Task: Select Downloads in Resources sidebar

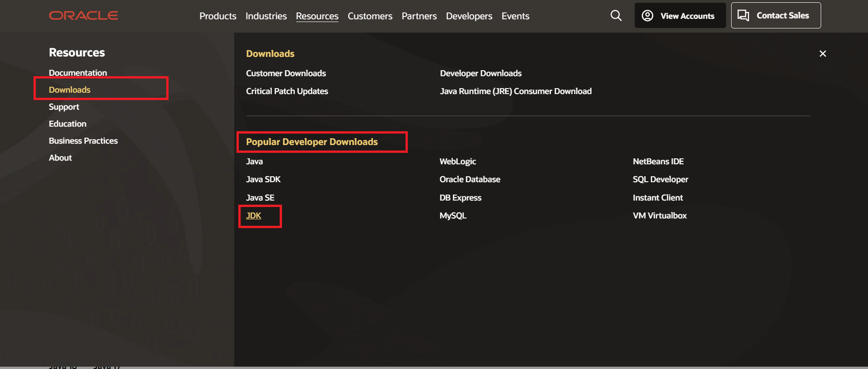Action: tap(69, 89)
